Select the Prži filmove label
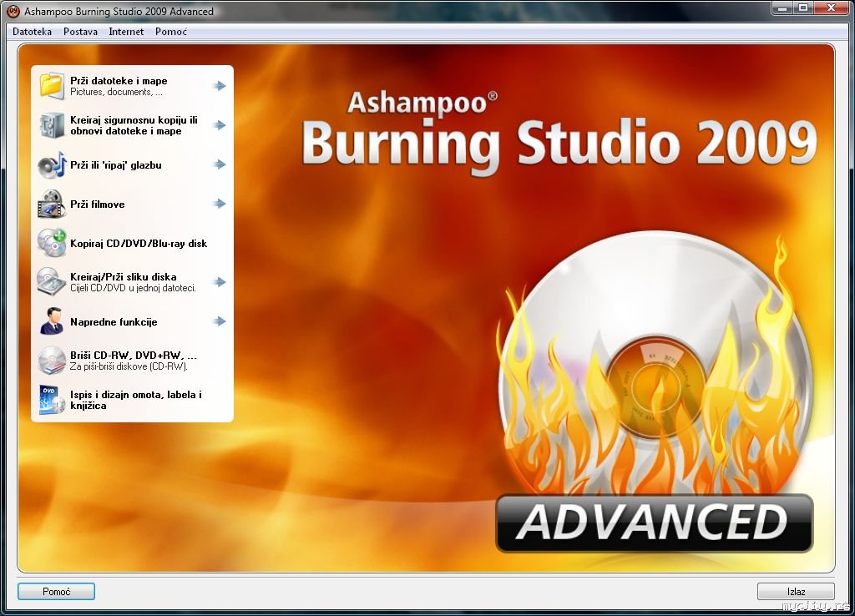Screen dimensions: 855x616 pyautogui.click(x=97, y=204)
